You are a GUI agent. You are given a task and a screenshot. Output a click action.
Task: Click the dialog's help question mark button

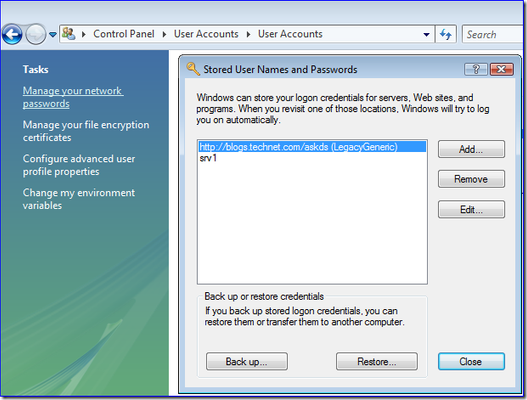(476, 69)
